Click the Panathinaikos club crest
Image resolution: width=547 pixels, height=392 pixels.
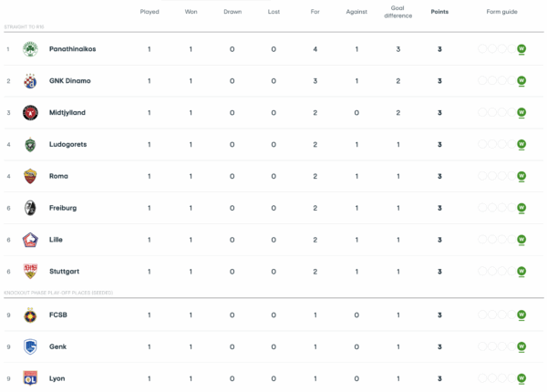coord(28,48)
